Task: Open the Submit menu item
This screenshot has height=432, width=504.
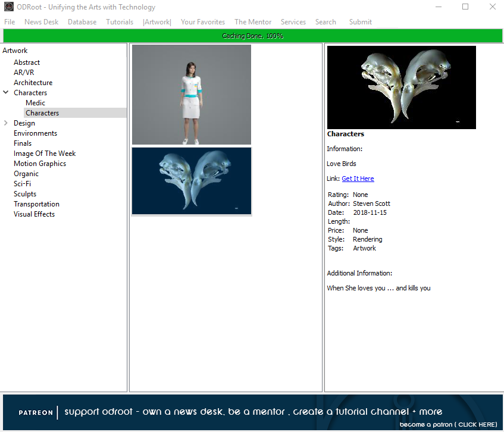Action: click(361, 22)
